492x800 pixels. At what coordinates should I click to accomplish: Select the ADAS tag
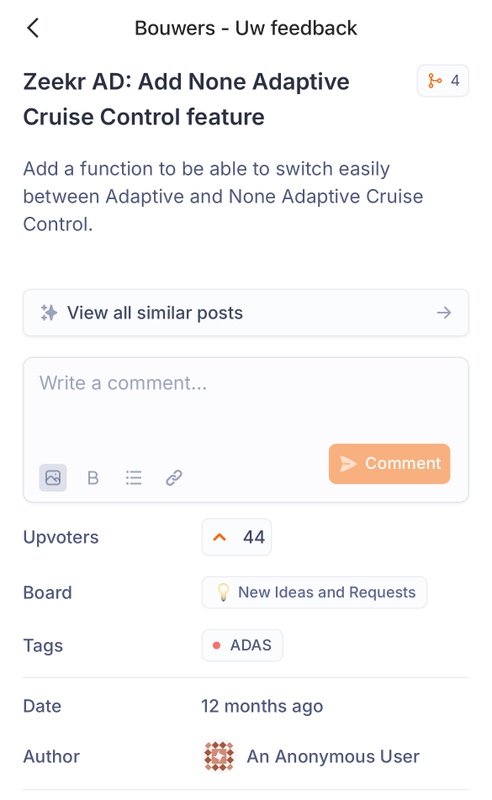[242, 645]
